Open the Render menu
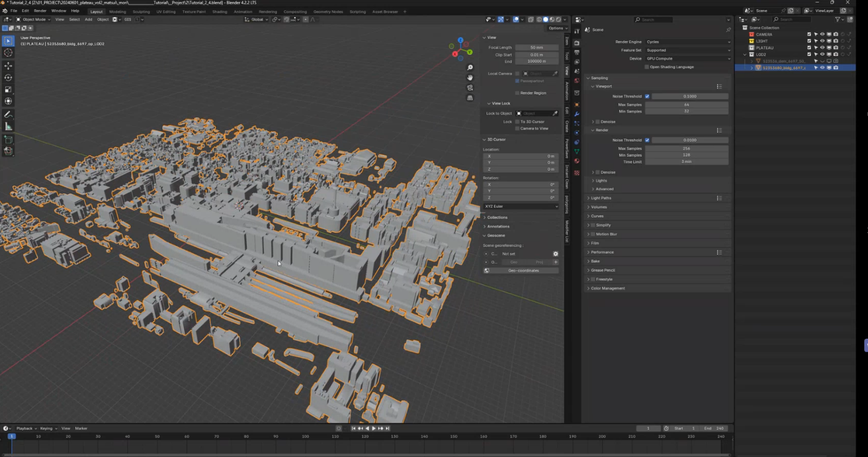This screenshot has width=868, height=457. click(40, 11)
